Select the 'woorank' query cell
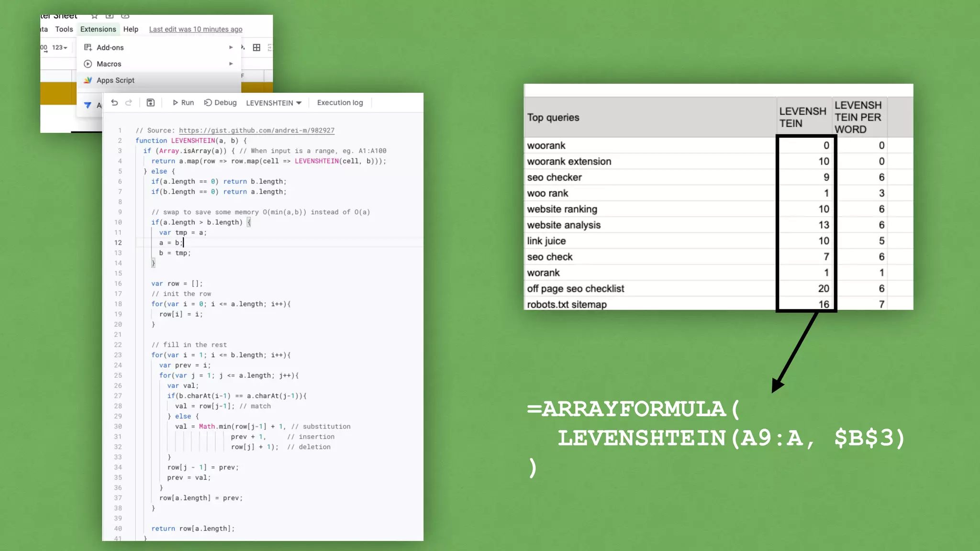980x551 pixels. 650,145
